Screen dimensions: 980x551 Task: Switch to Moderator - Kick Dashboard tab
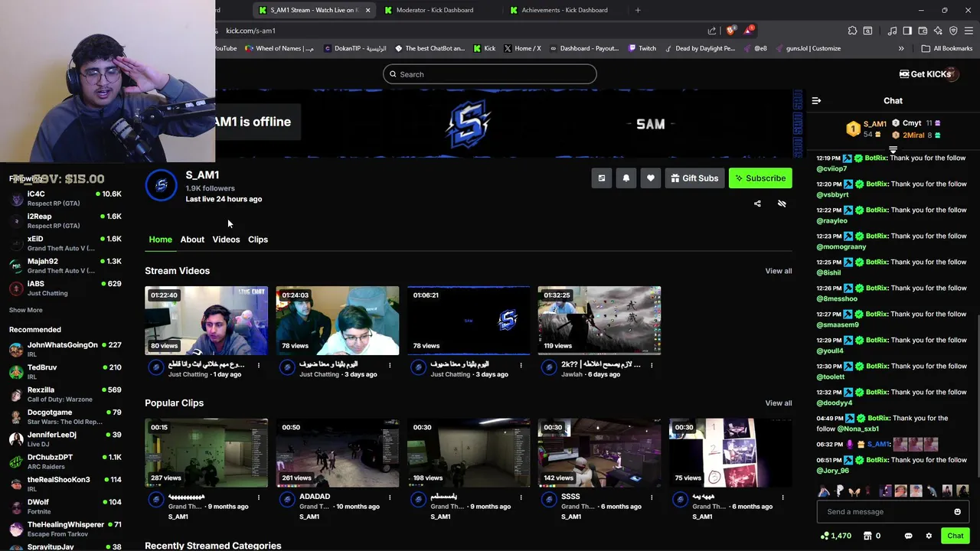pyautogui.click(x=436, y=10)
